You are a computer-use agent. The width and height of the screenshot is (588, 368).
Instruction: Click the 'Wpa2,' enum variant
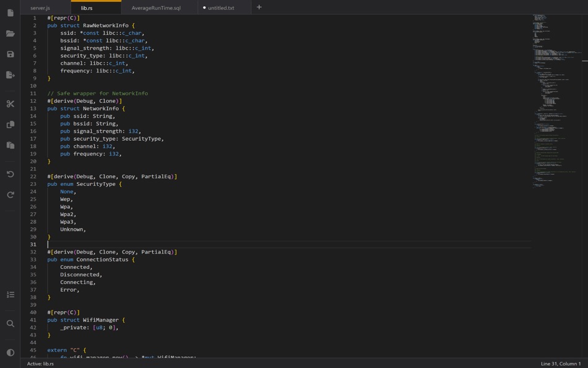[x=68, y=214]
